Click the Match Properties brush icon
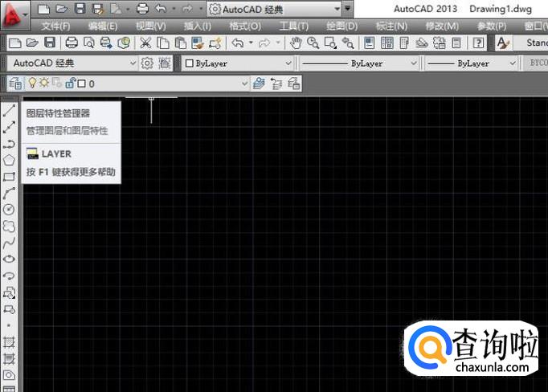548x392 pixels. click(x=198, y=43)
